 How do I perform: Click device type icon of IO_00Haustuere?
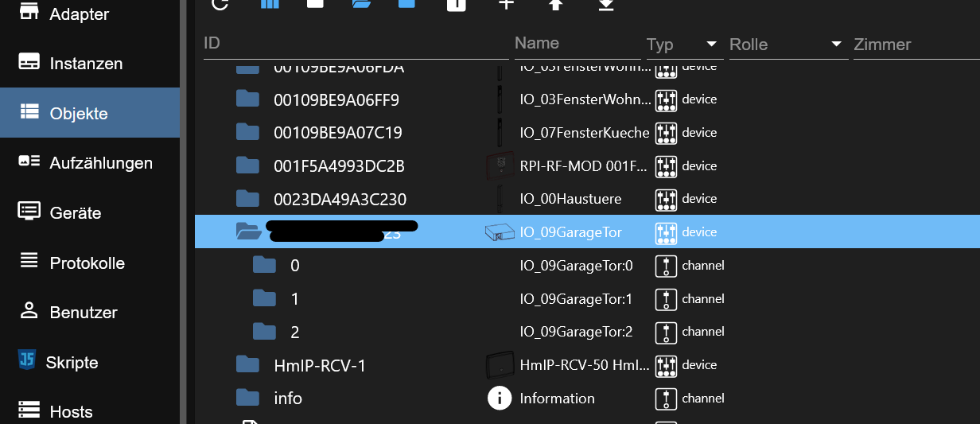pos(666,199)
